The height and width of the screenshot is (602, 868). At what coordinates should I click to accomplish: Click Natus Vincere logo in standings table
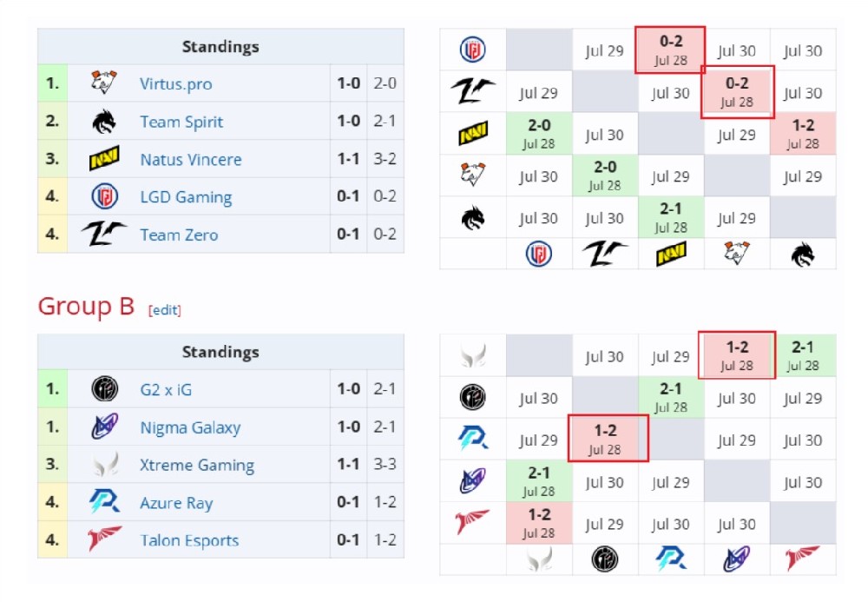click(x=104, y=158)
